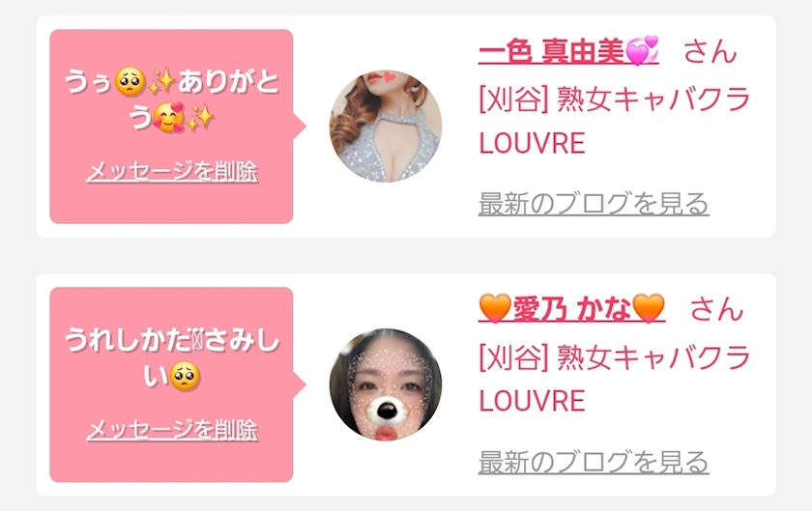Click the pleading emoji after さみしい

tap(185, 377)
